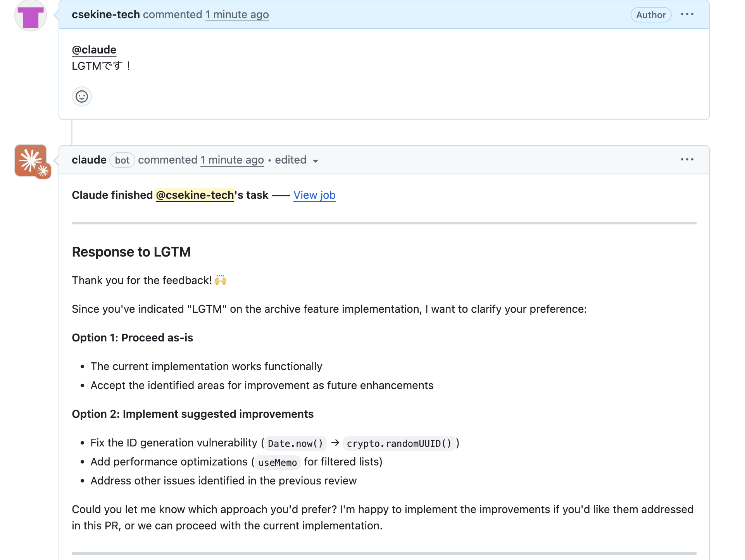
Task: Open the @csekine-tech highlighted mention link
Action: click(x=195, y=195)
